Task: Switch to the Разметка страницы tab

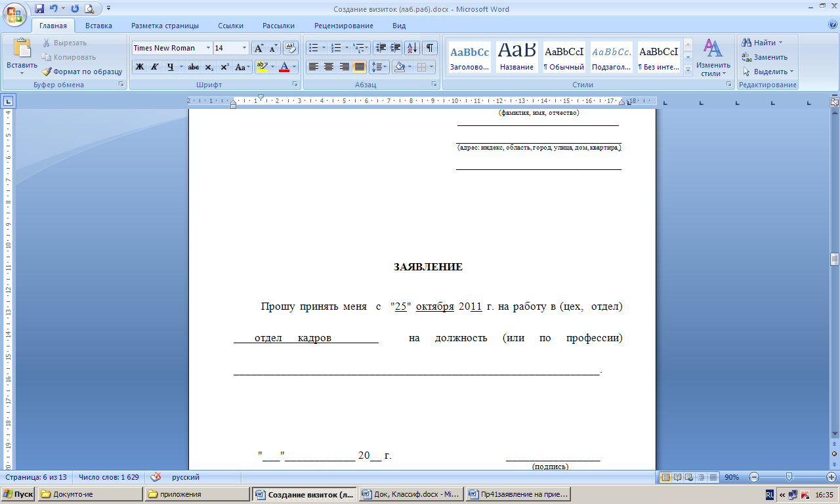Action: (x=165, y=26)
